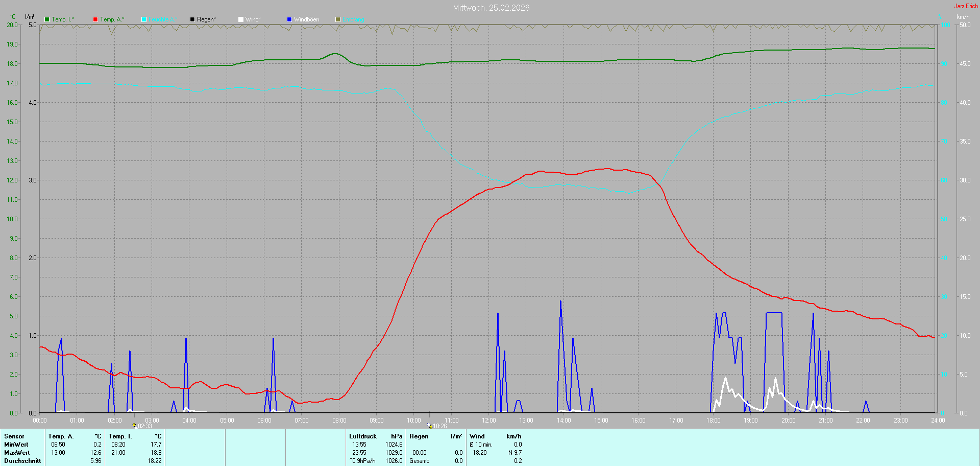Click the 15:00 time axis label

[x=601, y=421]
